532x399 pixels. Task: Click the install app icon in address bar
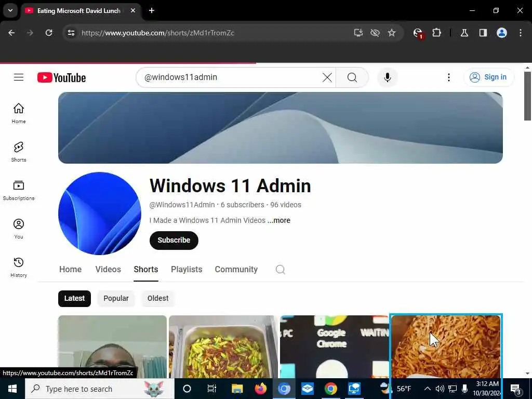click(x=358, y=33)
